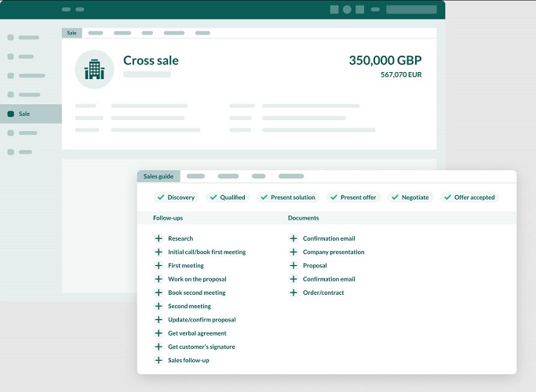
Task: Click the Follow-ups column header
Action: (x=168, y=218)
